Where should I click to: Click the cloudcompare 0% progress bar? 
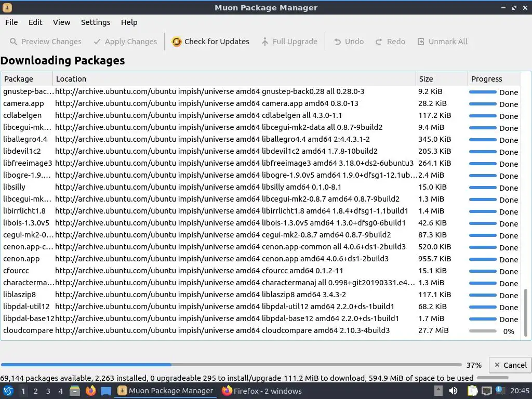pos(483,331)
